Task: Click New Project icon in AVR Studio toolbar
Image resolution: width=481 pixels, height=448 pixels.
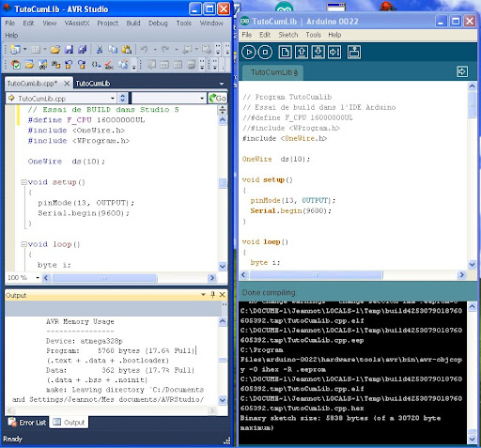Action: click(15, 49)
